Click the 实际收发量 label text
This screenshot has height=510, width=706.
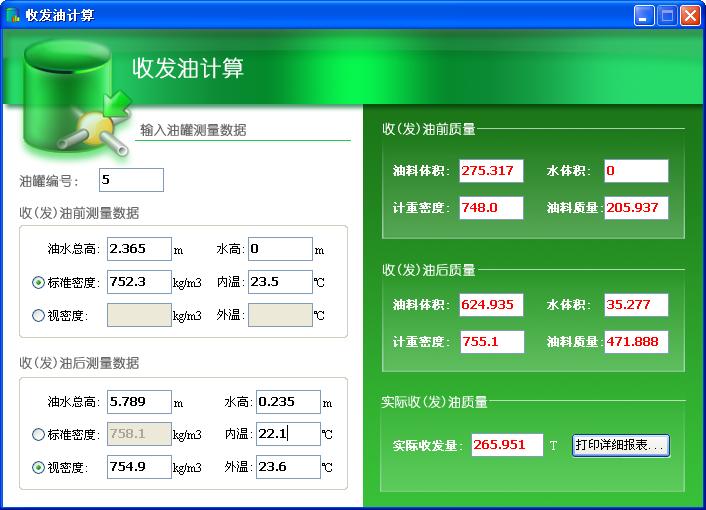click(428, 446)
